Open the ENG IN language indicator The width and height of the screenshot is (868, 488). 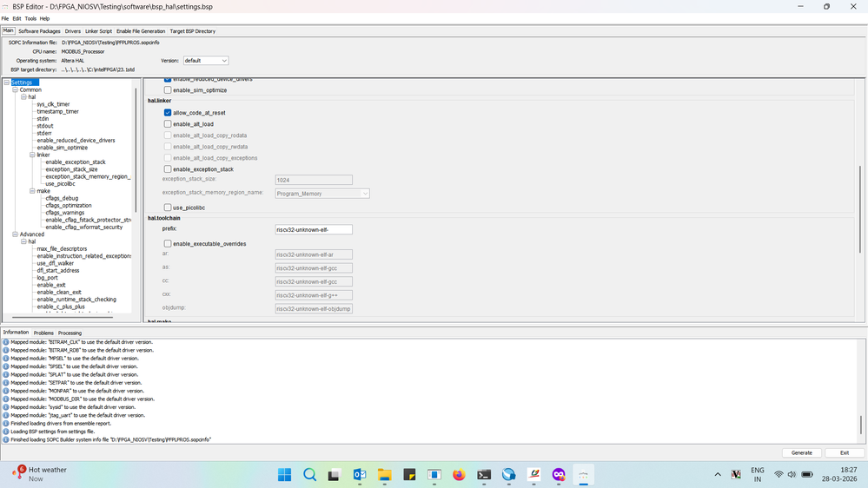758,474
